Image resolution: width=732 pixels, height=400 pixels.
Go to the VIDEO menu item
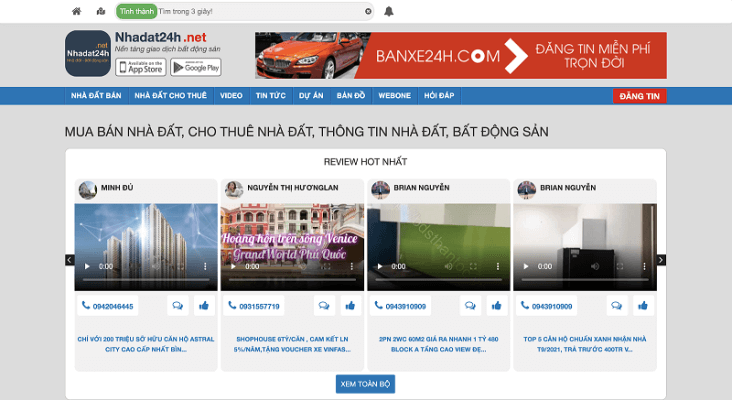[231, 96]
